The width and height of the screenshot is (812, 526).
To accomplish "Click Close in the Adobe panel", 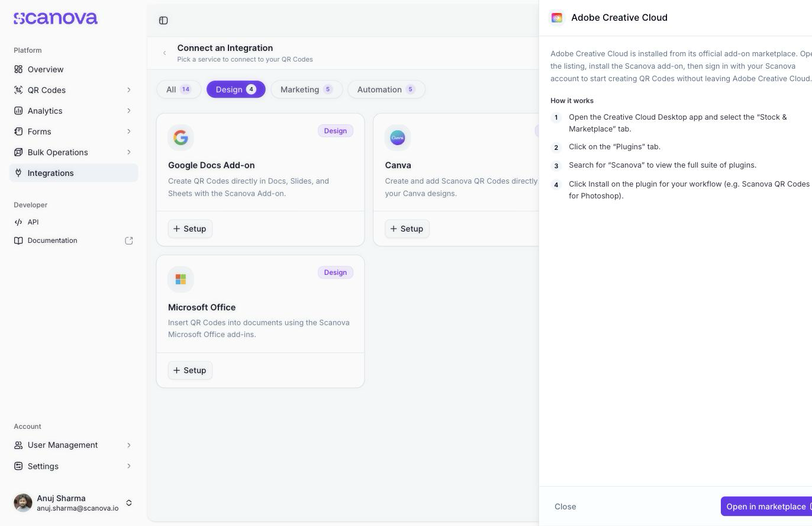I will (565, 506).
